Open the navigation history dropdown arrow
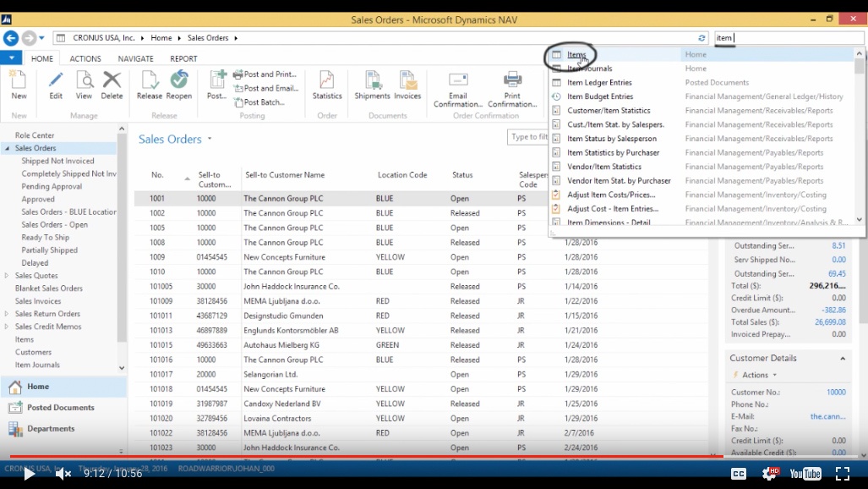Viewport: 868px width, 489px height. 41,38
